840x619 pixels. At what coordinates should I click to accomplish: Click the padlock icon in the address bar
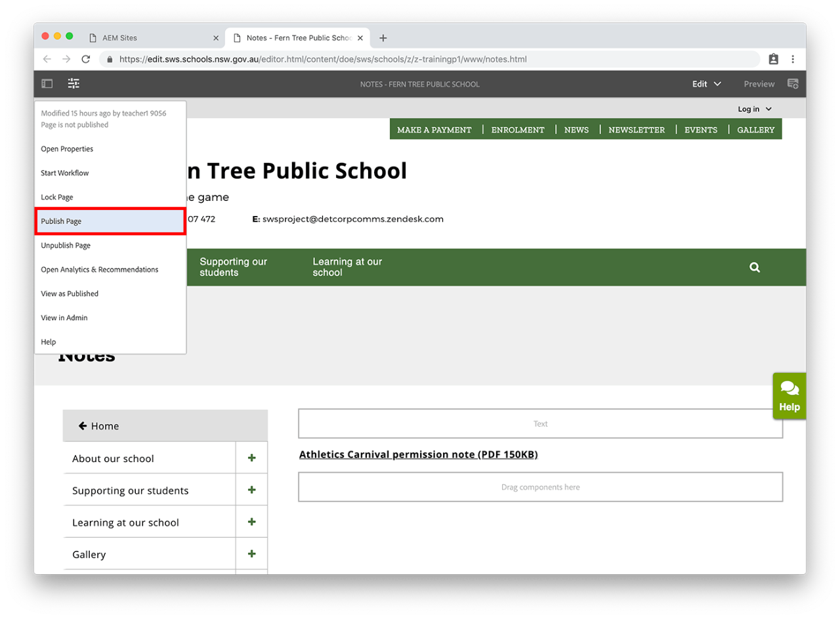(x=110, y=59)
